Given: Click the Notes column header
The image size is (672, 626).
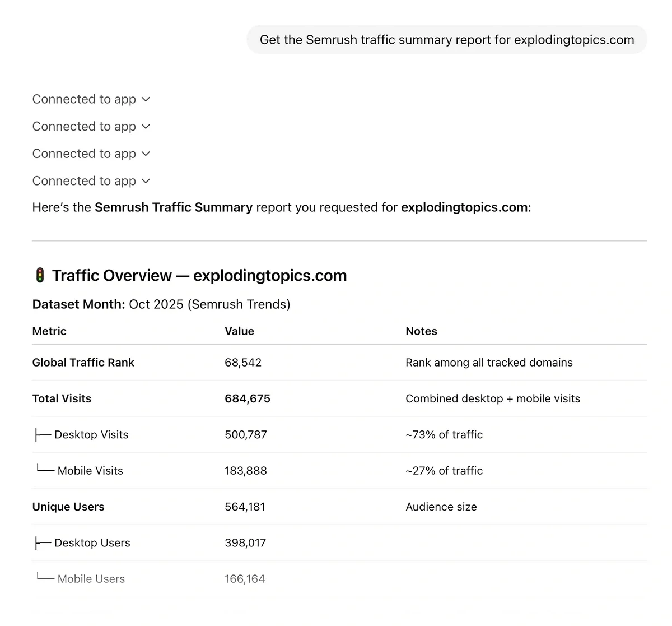Looking at the screenshot, I should pos(421,331).
